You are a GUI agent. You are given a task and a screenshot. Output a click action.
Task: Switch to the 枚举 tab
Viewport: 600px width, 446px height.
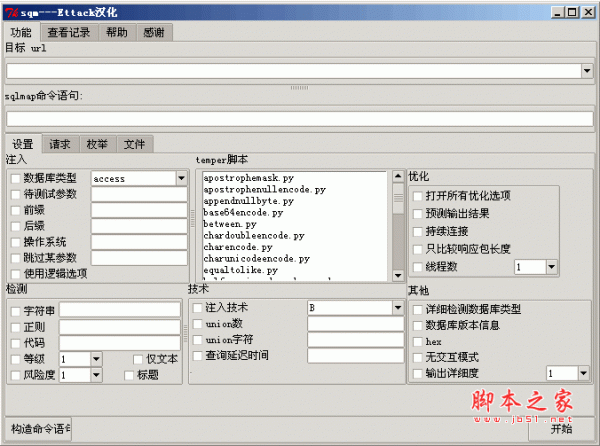tap(97, 144)
